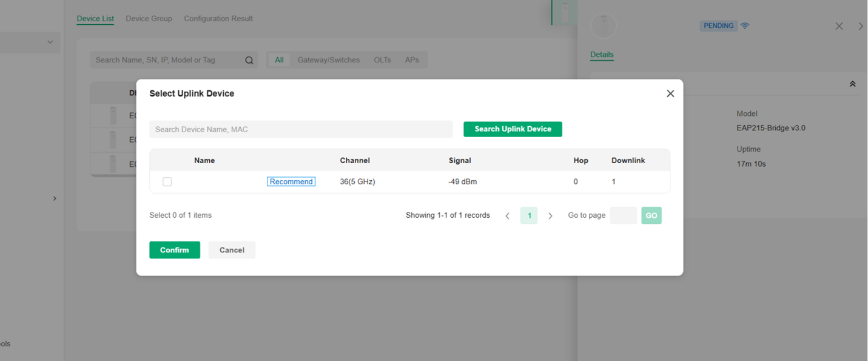This screenshot has width=868, height=361.
Task: Click the magnifier search icon in device list
Action: coord(249,60)
